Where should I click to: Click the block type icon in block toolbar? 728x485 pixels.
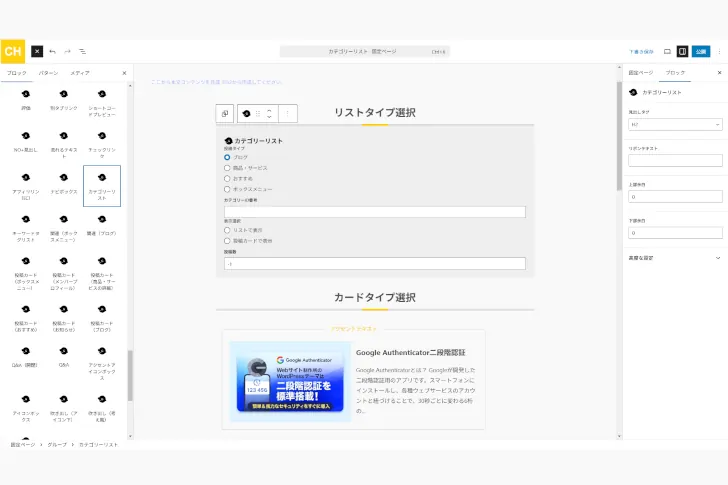point(247,114)
